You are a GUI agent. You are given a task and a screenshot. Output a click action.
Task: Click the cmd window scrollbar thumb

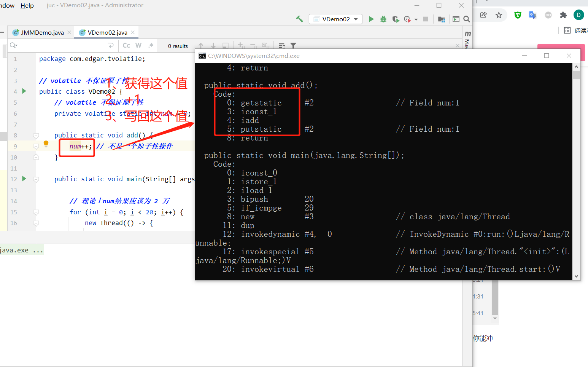click(576, 75)
